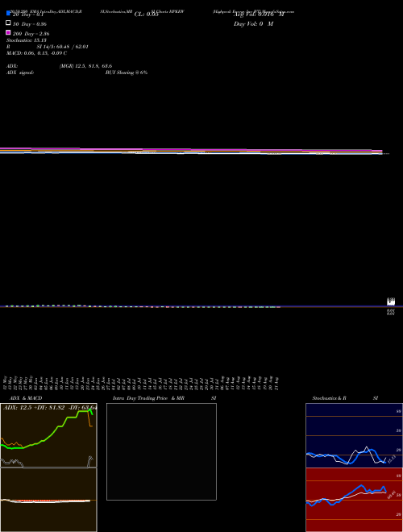Select the '50 Day = 0.86' legend text
The width and height of the screenshot is (403, 532).
point(30,24)
